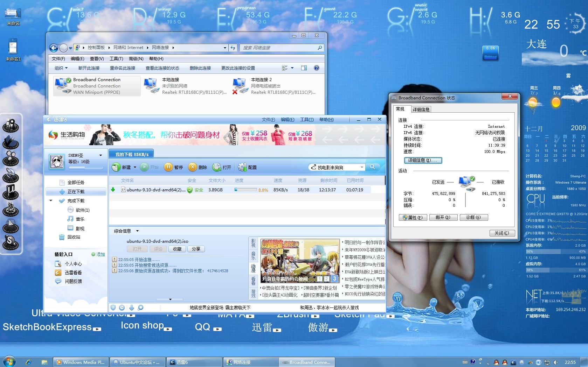This screenshot has width=588, height=367.
Task: Click the volume icon in system tray
Action: pyautogui.click(x=555, y=362)
